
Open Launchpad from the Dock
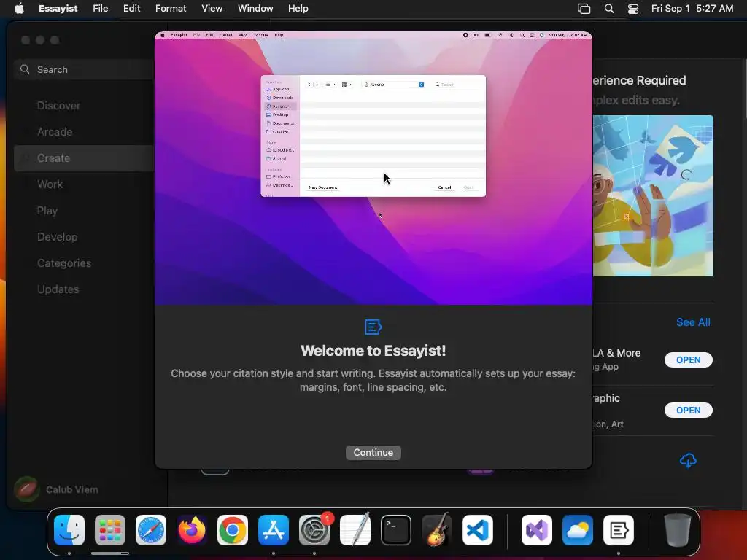(110, 530)
